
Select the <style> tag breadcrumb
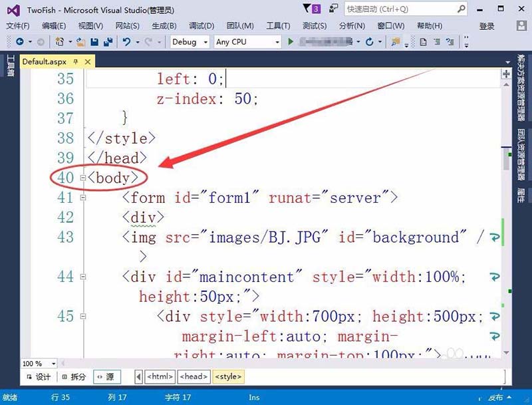coord(228,376)
